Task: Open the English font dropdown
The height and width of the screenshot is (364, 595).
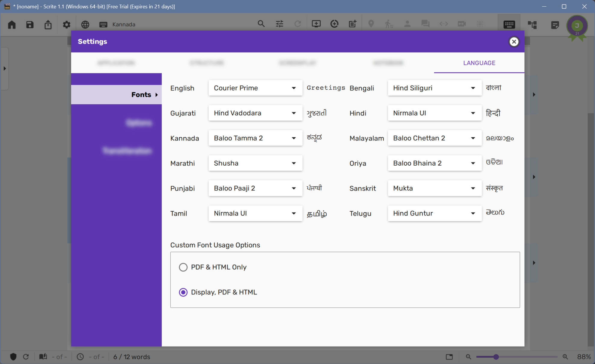Action: coord(255,88)
